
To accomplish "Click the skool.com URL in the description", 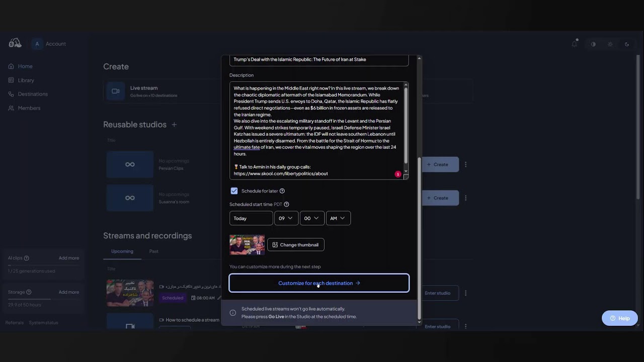I will (x=281, y=174).
